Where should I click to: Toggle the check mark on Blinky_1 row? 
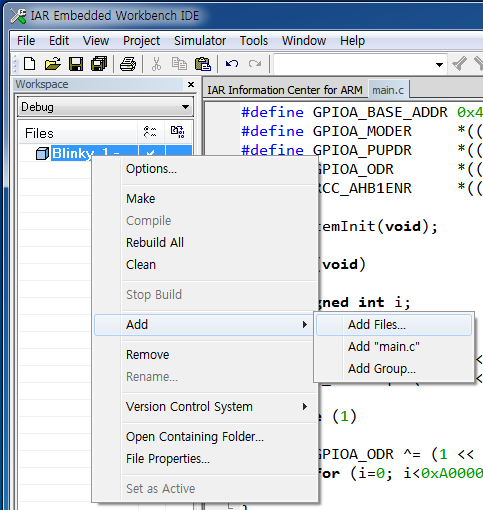(x=150, y=153)
